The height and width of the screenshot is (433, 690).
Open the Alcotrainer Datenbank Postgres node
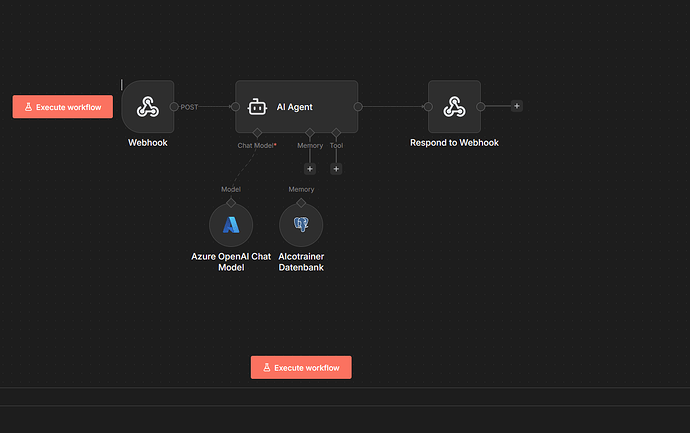(301, 225)
